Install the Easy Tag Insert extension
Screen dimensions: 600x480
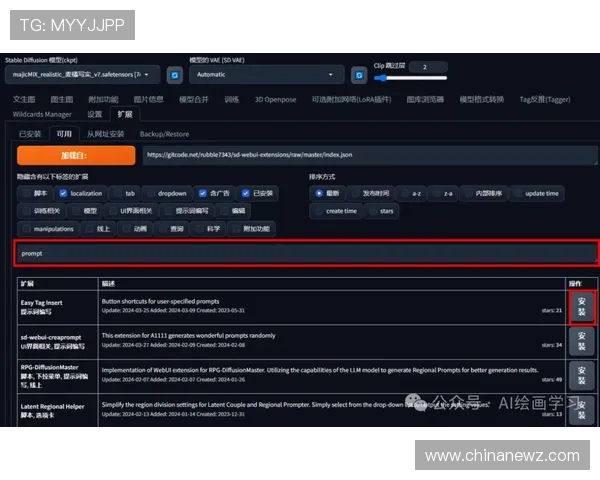[x=583, y=306]
